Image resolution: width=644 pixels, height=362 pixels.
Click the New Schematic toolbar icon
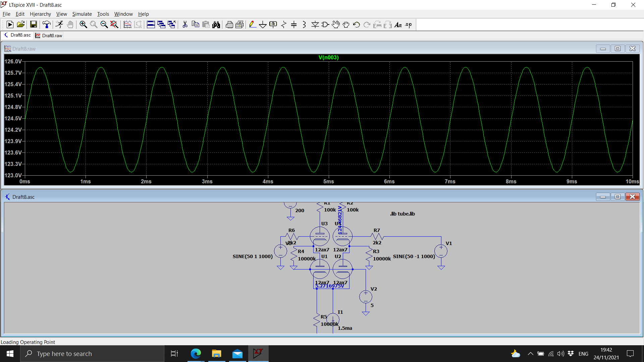pos(10,24)
